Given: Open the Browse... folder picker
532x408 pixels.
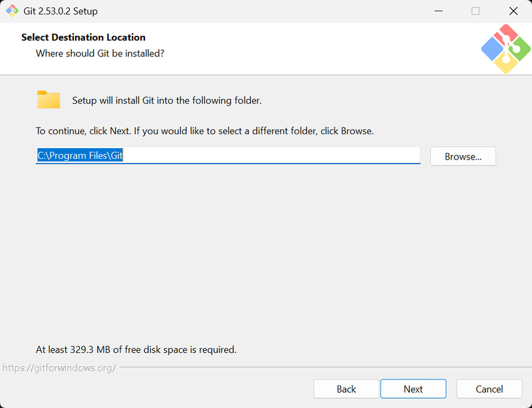Looking at the screenshot, I should pos(463,157).
